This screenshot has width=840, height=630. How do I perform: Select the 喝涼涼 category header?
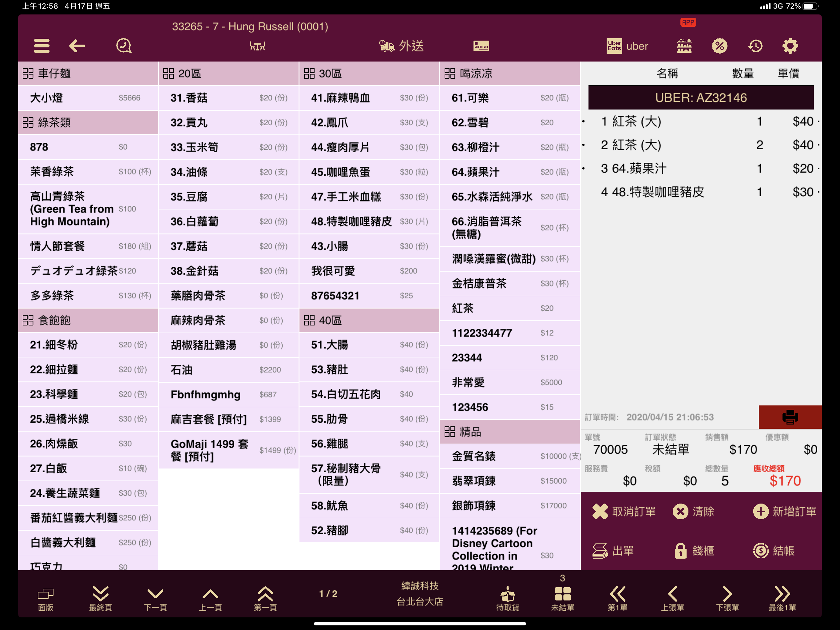(x=509, y=73)
